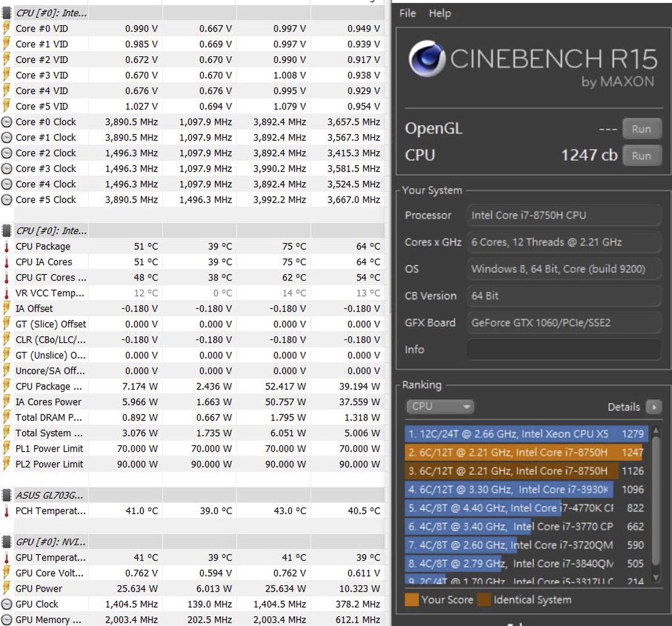
Task: Select the CPU GT Cores temperature row label
Action: tap(51, 278)
